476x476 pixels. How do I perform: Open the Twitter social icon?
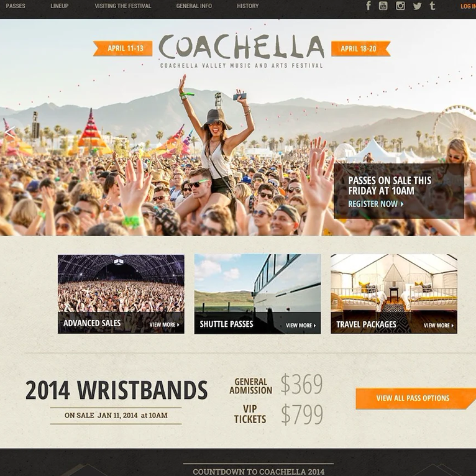[418, 6]
